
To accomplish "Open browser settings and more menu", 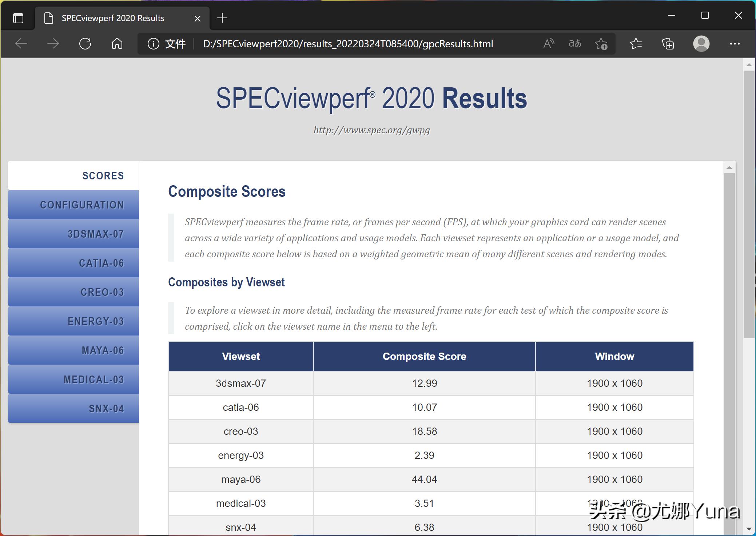I will (x=735, y=44).
